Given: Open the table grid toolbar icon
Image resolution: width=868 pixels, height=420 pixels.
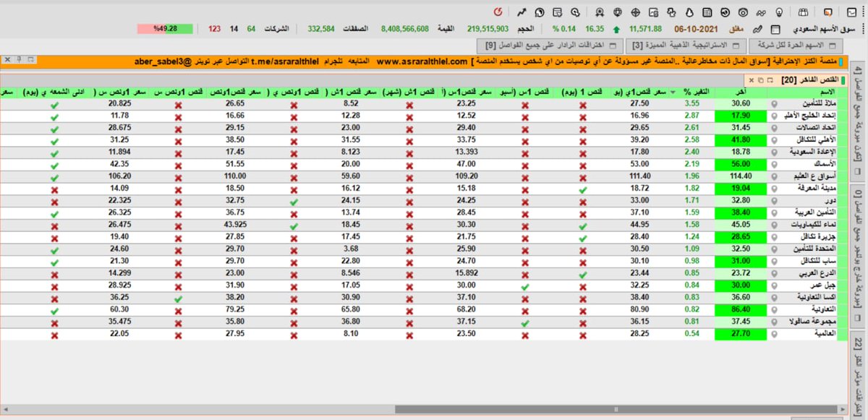Looking at the screenshot, I should (x=707, y=12).
